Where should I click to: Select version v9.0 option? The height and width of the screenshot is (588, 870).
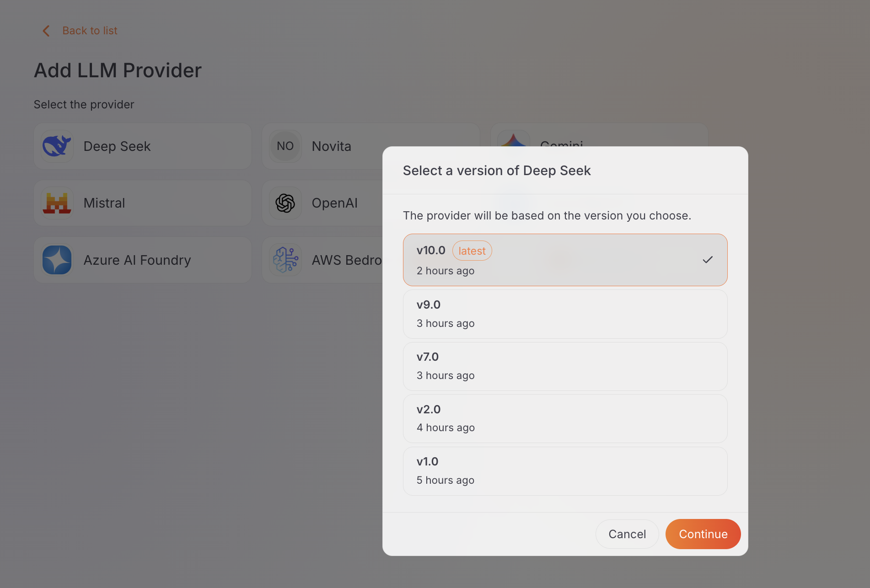pos(565,314)
